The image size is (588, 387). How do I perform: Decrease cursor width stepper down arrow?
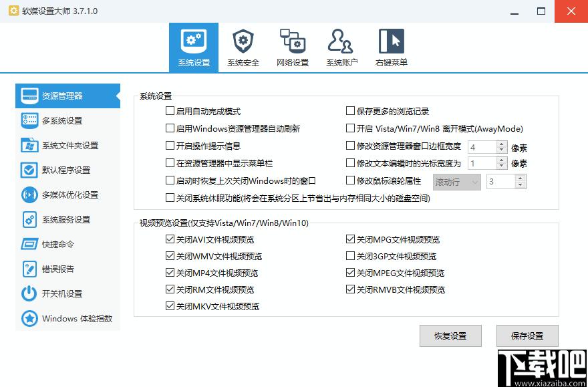click(x=502, y=166)
